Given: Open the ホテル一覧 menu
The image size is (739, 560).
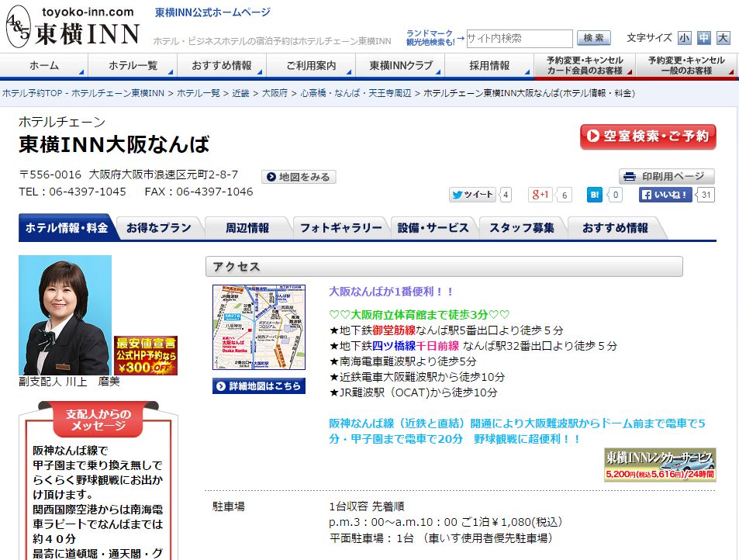Looking at the screenshot, I should click(x=133, y=65).
